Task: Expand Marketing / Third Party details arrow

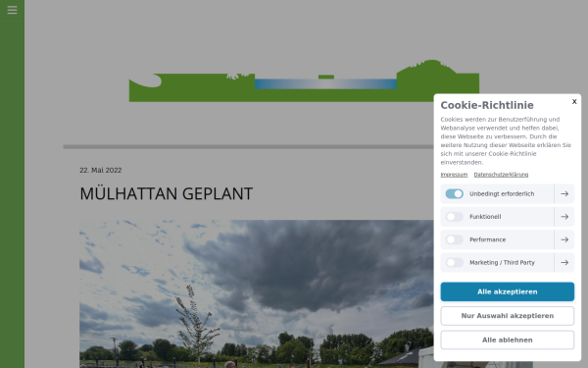Action: (x=564, y=262)
